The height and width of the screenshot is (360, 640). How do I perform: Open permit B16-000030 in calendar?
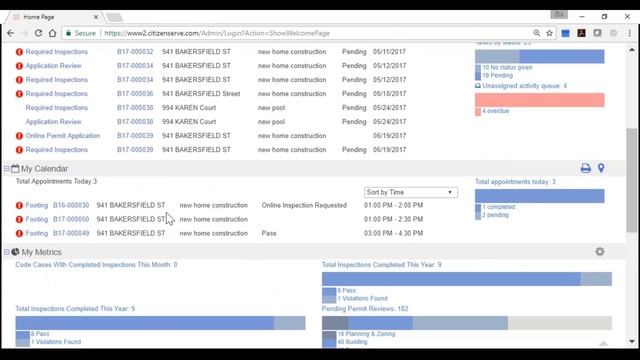click(x=71, y=205)
